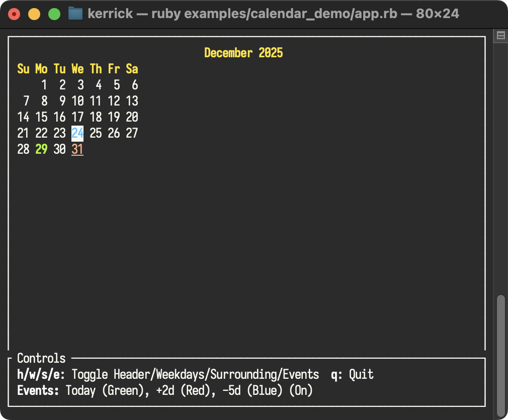Select day 26 in the calendar

click(114, 133)
